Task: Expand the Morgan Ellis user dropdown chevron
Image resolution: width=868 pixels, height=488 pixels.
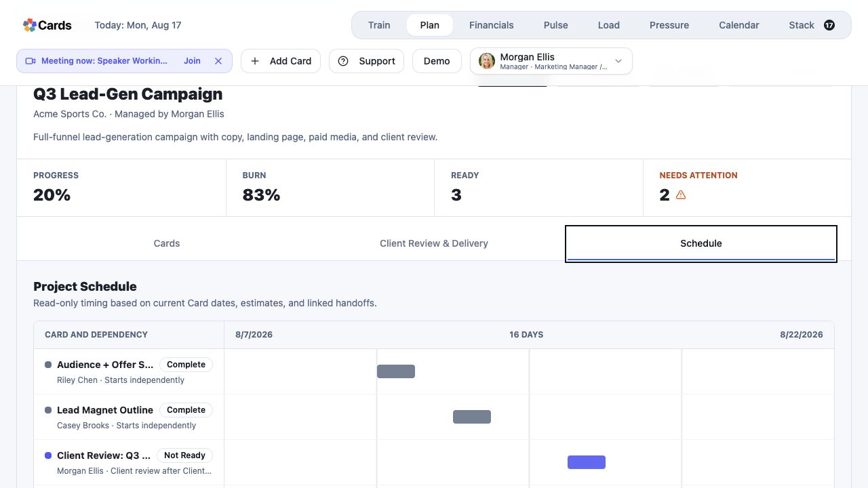Action: coord(618,61)
